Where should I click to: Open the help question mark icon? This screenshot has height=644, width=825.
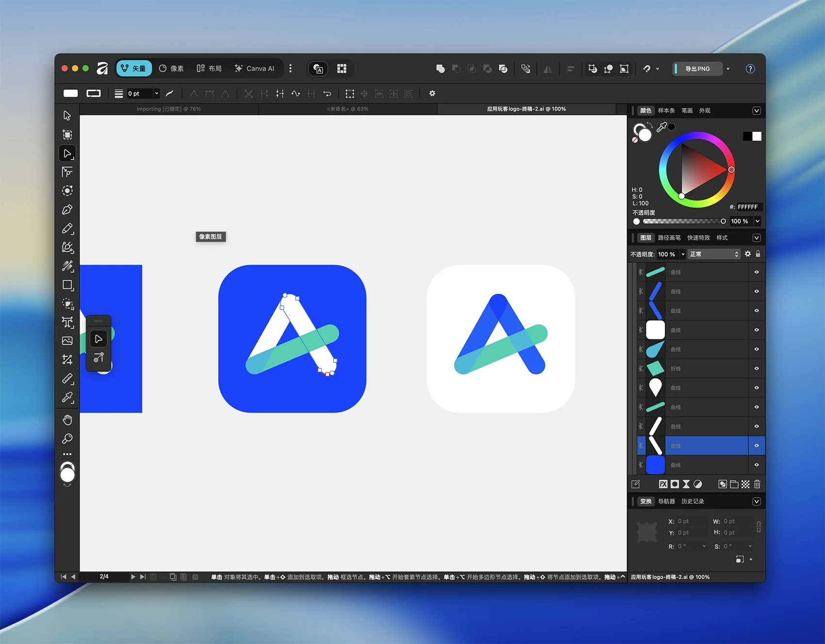[x=750, y=69]
